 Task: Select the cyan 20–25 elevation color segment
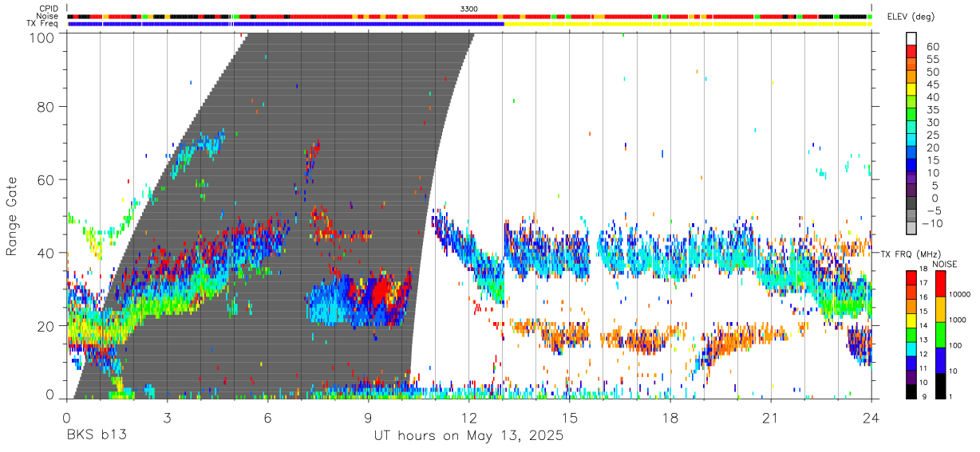pos(911,140)
